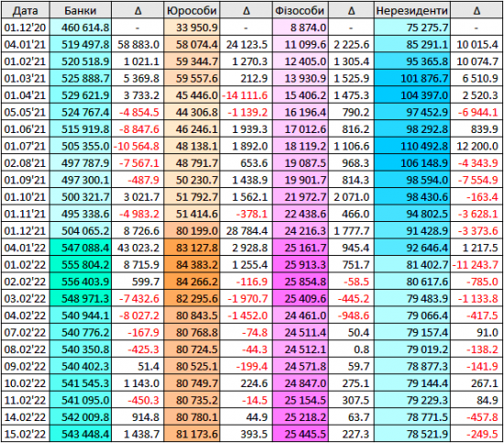504x443 pixels.
Task: Select cell with date 01.12'20
Action: pyautogui.click(x=25, y=28)
